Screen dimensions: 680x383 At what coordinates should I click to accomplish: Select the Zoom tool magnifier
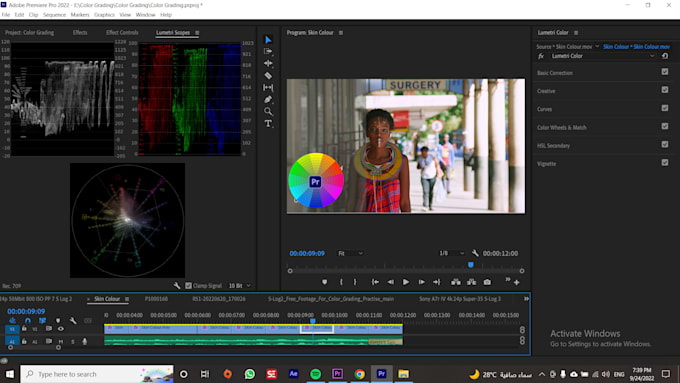coord(268,111)
